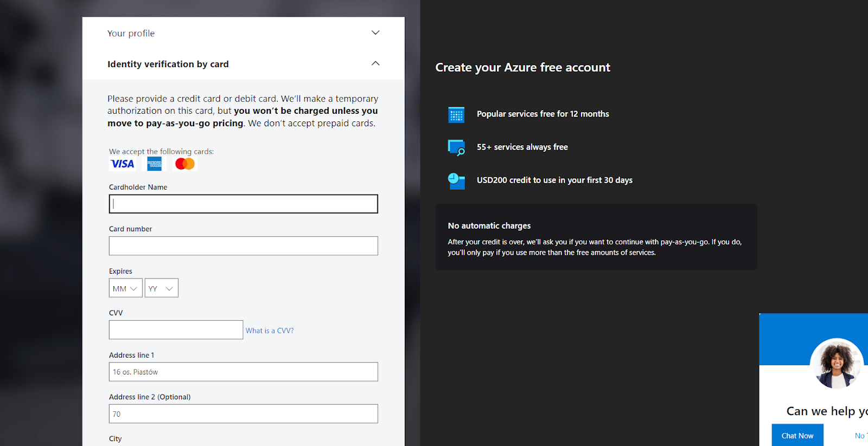Focus the Cardholder Name field
Viewport: 868px width, 446px height.
coord(243,204)
